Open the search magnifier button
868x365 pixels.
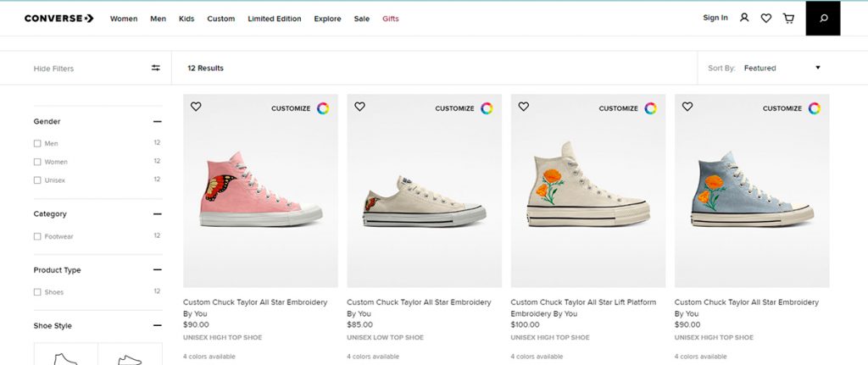[x=823, y=19]
